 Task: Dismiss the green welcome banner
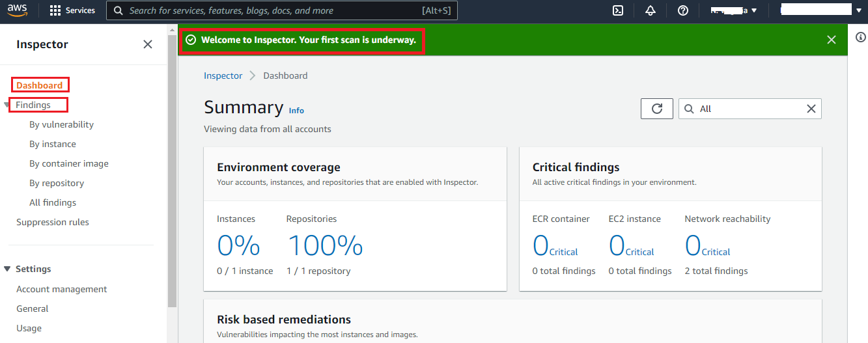click(x=832, y=40)
